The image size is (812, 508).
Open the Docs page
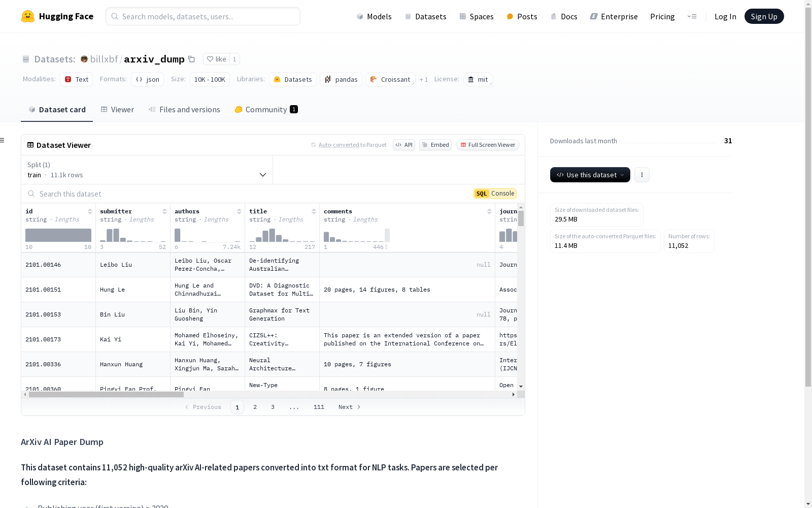pyautogui.click(x=564, y=16)
